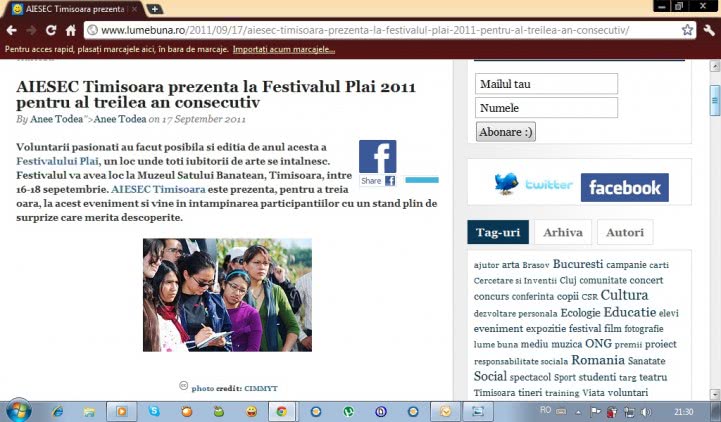This screenshot has width=721, height=422.
Task: Open the CSR tag
Action: [x=589, y=297]
